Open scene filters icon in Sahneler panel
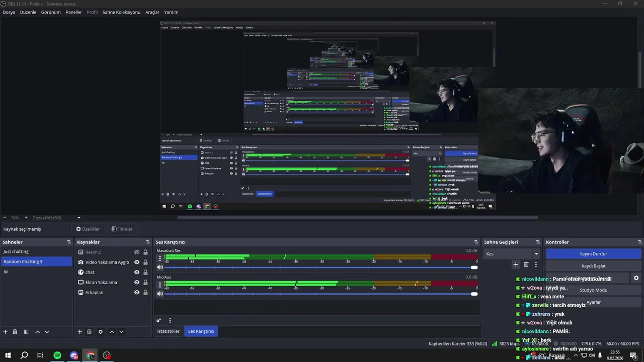 26,332
